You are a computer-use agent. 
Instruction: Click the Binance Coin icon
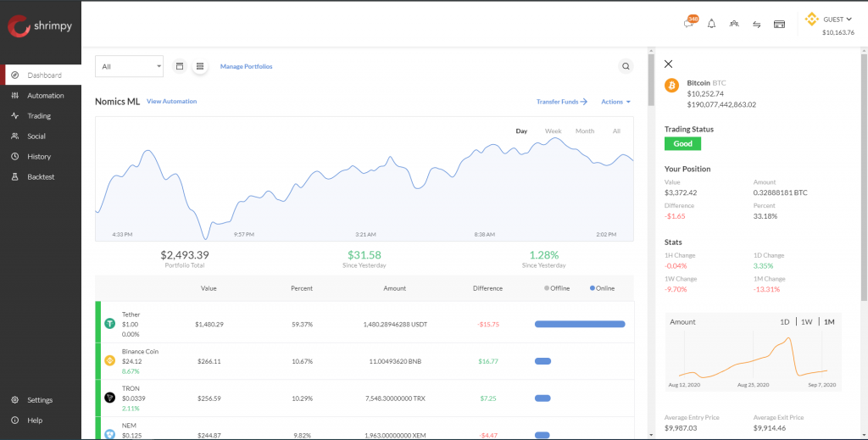click(x=109, y=361)
